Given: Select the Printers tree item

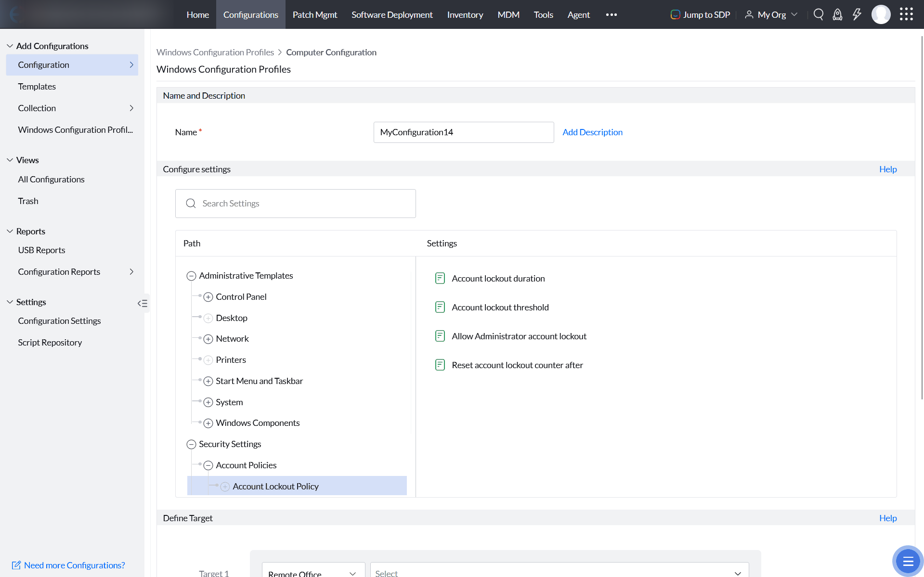Looking at the screenshot, I should (x=231, y=360).
